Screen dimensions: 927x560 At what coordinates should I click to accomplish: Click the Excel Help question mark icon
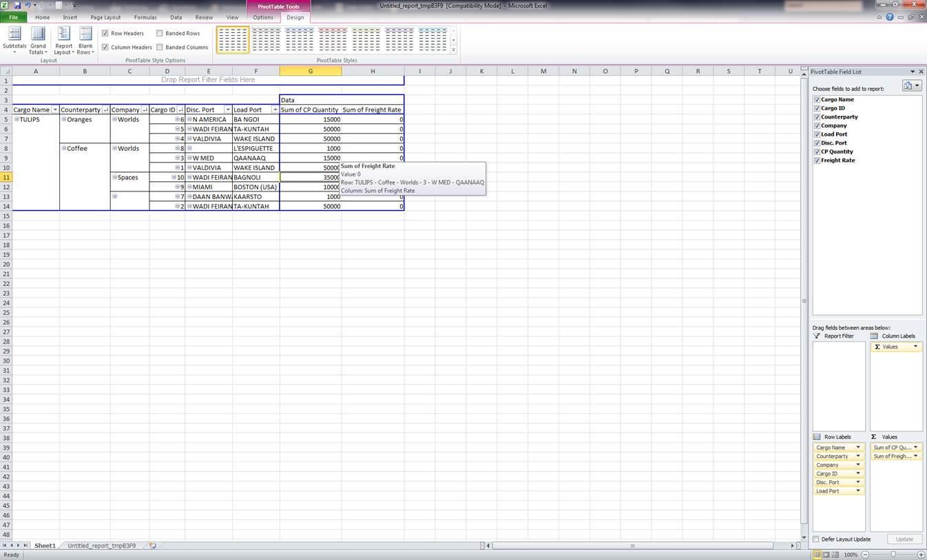point(890,17)
